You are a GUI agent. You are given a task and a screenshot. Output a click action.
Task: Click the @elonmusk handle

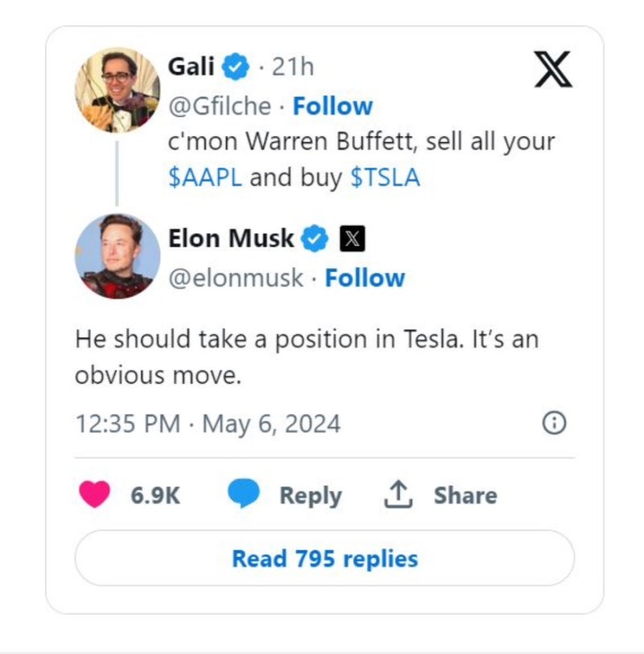pos(236,278)
